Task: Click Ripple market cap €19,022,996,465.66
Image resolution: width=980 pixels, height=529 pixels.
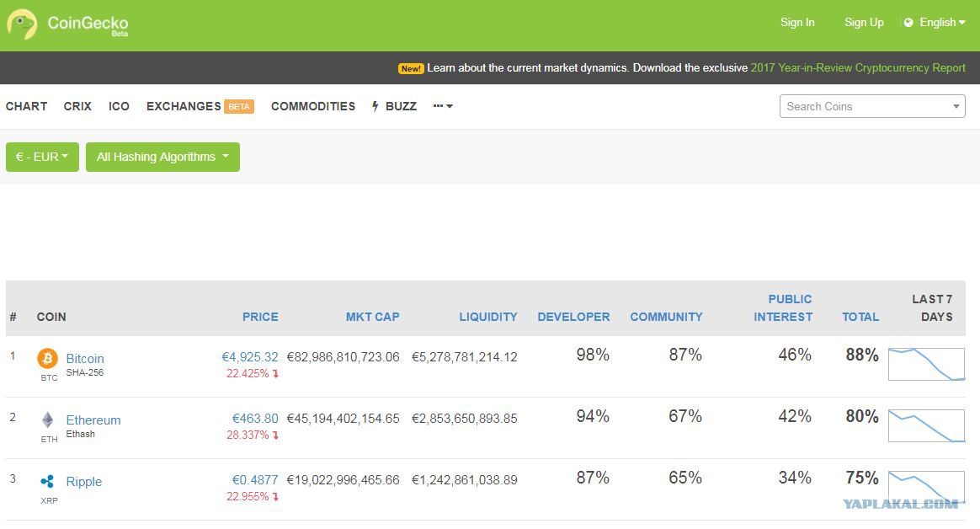Action: 344,479
